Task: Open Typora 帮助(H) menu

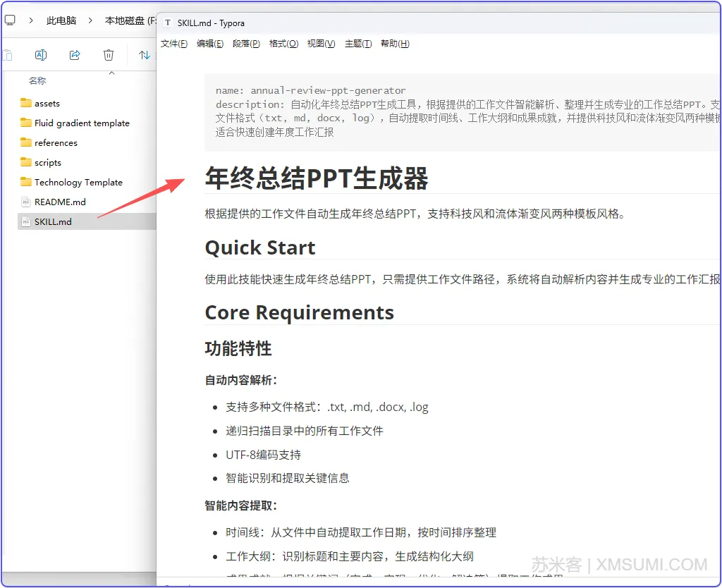Action: pos(395,44)
